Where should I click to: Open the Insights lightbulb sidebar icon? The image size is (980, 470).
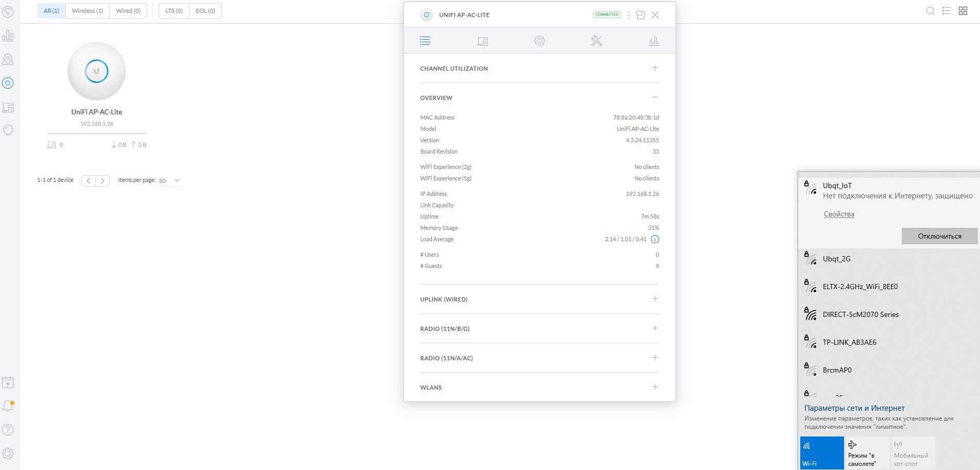(8, 130)
